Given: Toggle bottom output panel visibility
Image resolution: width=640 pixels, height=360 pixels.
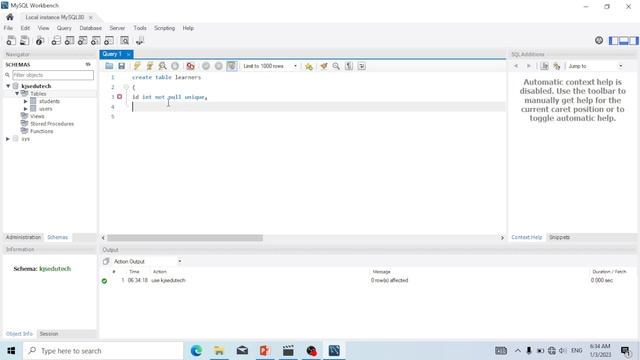Looking at the screenshot, I should pos(623,40).
